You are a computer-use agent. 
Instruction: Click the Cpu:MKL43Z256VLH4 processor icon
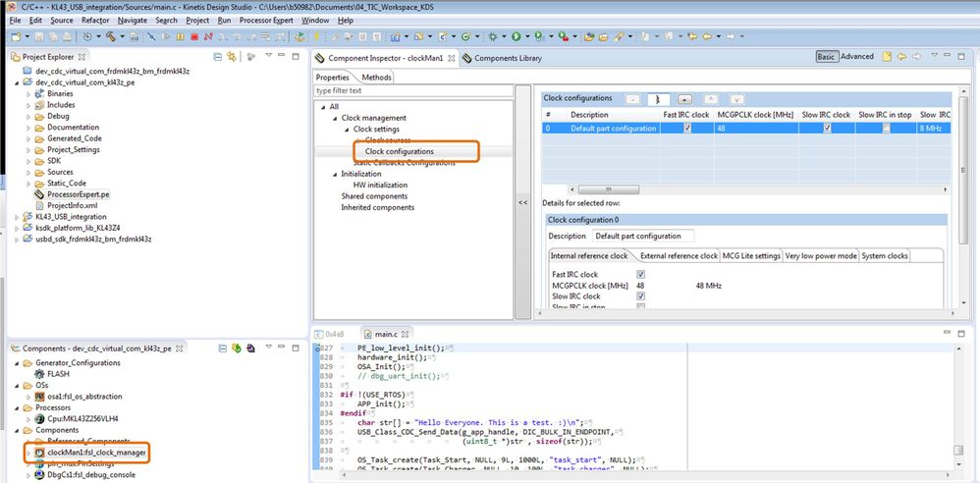[39, 418]
